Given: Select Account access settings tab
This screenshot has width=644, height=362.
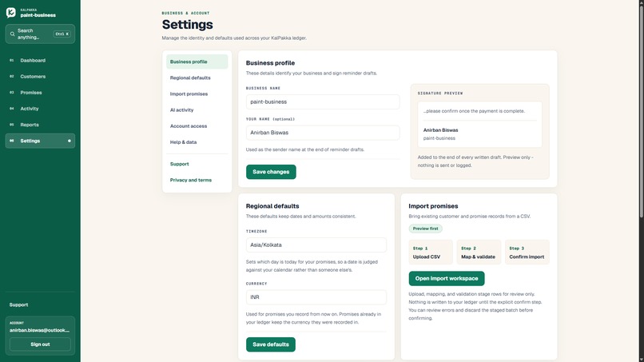Looking at the screenshot, I should (197, 126).
